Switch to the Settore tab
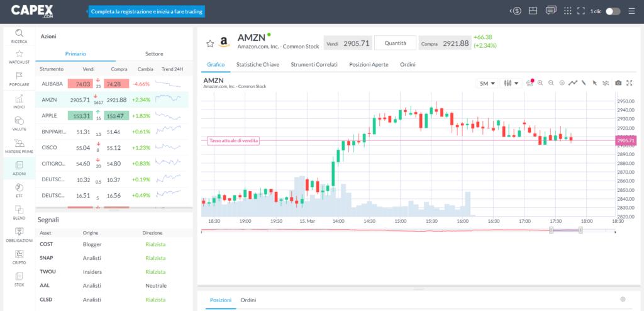This screenshot has height=311, width=644. tap(154, 54)
